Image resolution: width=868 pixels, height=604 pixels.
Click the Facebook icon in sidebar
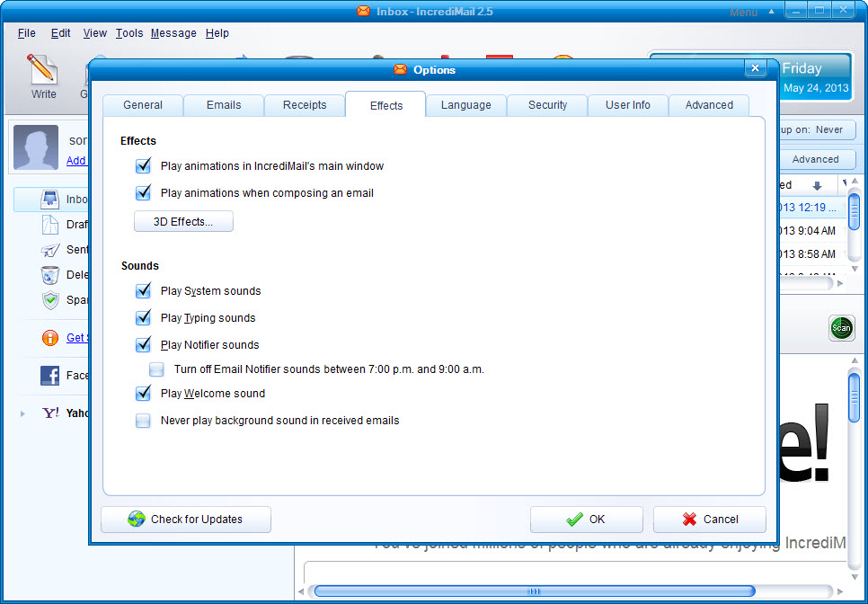(50, 376)
